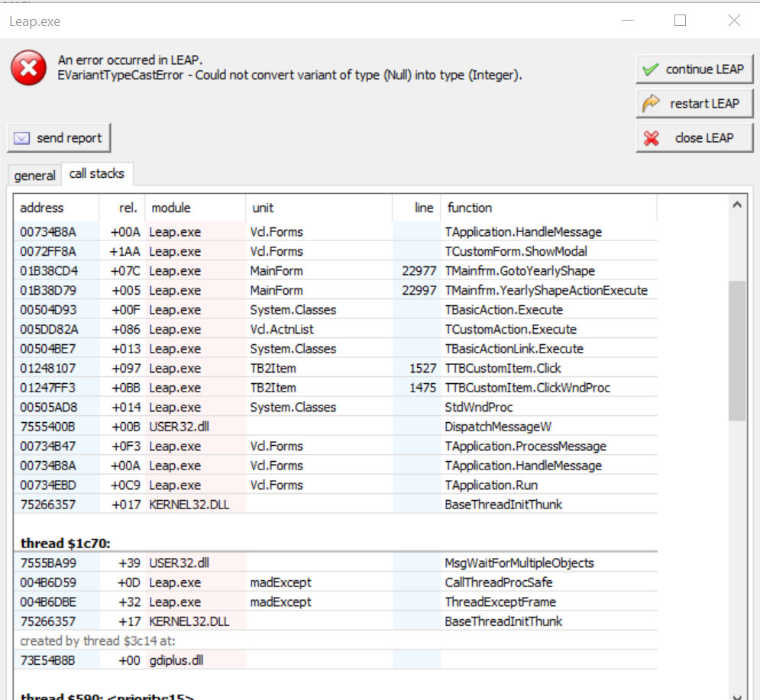
Task: Click the vertical scrollbar thumb in call stack list
Action: [737, 350]
